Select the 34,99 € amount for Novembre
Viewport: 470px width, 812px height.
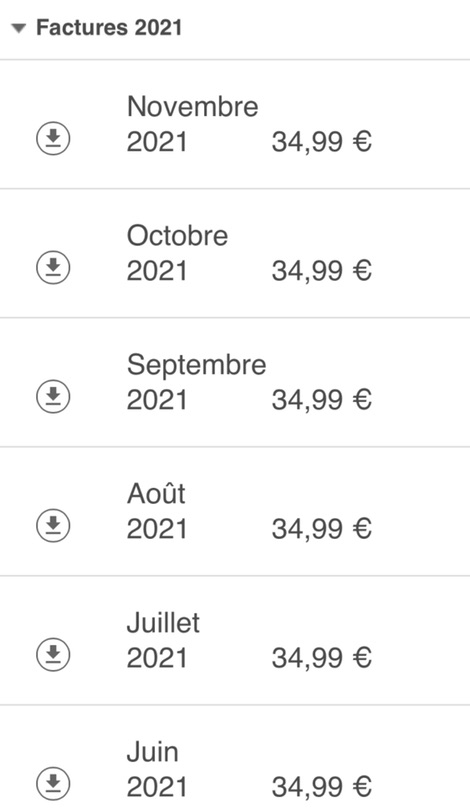coord(322,141)
